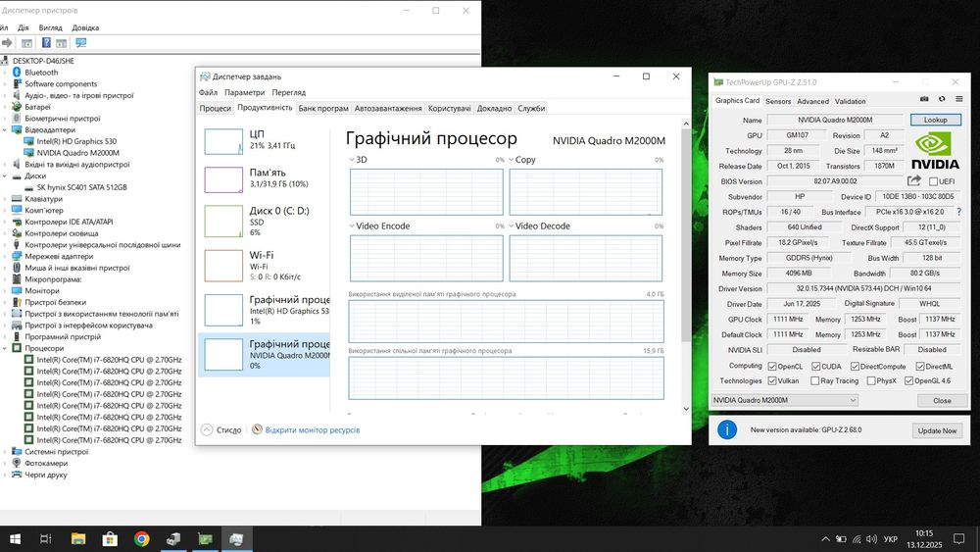Switch to Автозавантаження tab
This screenshot has width=980, height=552.
click(388, 108)
